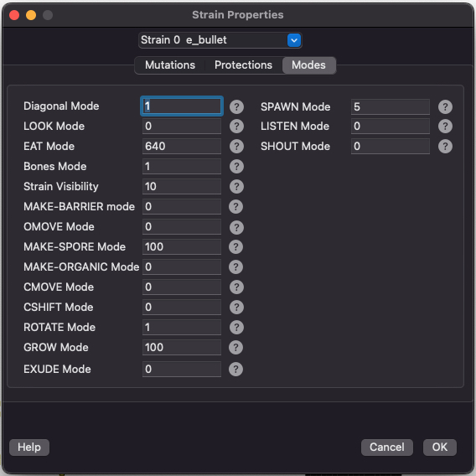476x476 pixels.
Task: Show help for LISTEN Mode
Action: click(445, 127)
